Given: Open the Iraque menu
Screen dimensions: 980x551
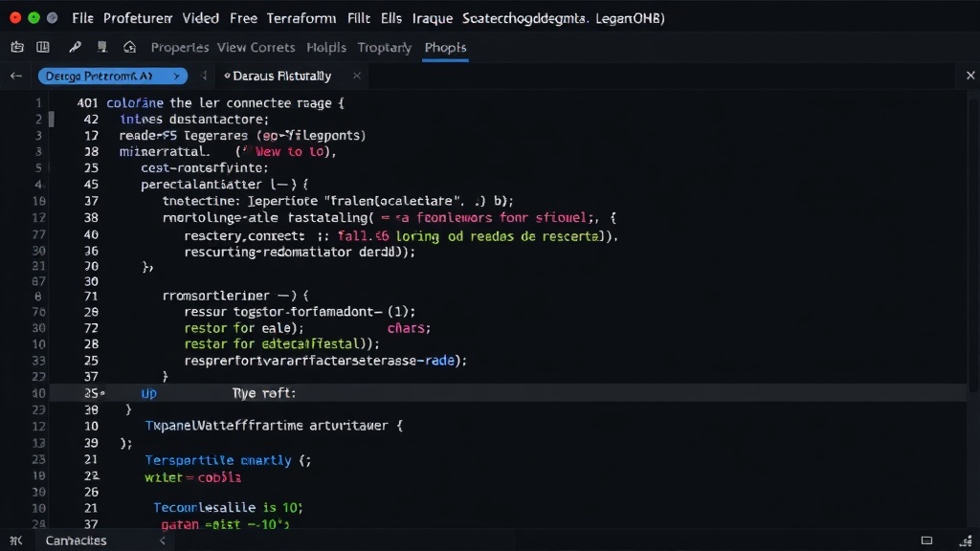Looking at the screenshot, I should [433, 18].
